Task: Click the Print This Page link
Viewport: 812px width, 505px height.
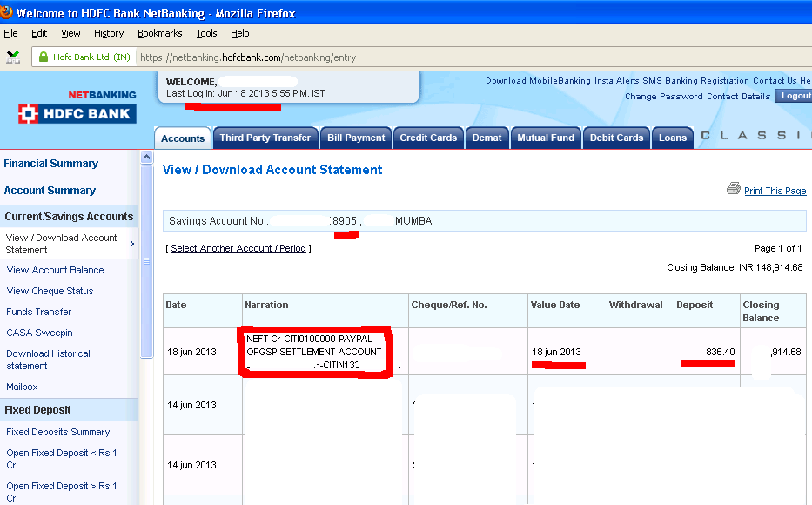Action: tap(775, 191)
